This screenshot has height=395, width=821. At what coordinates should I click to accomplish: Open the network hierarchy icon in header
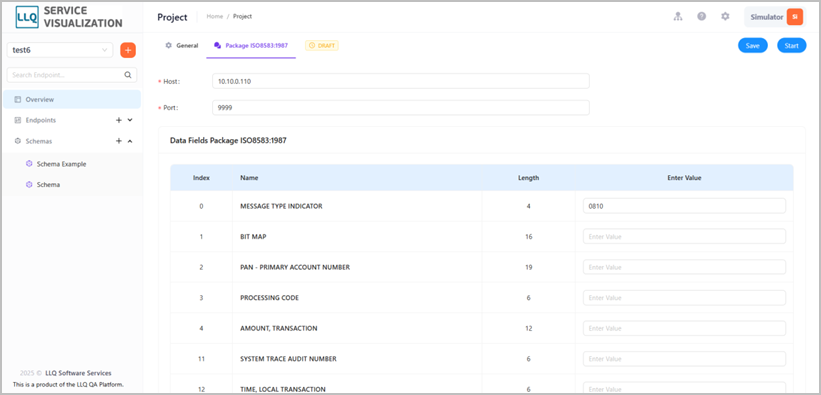click(x=678, y=16)
